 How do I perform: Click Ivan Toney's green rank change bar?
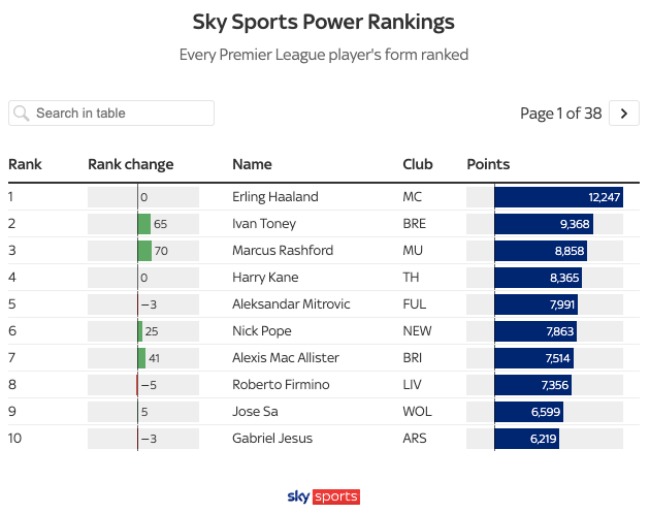pyautogui.click(x=145, y=224)
